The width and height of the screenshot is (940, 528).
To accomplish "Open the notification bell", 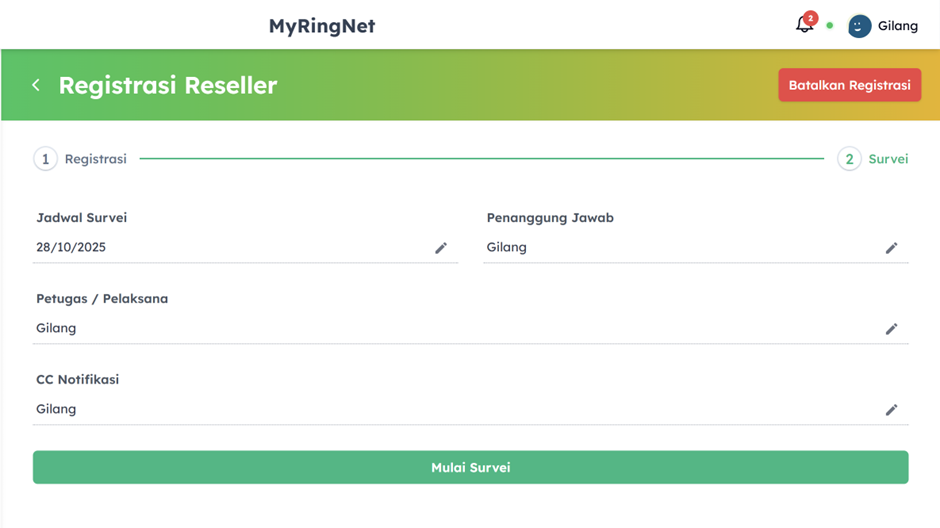I will coord(803,26).
